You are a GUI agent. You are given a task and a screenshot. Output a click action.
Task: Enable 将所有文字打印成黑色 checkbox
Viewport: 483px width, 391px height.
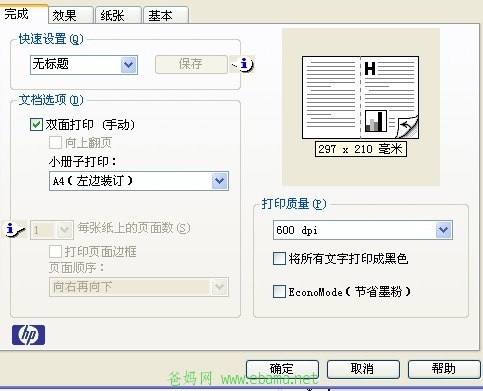279,258
